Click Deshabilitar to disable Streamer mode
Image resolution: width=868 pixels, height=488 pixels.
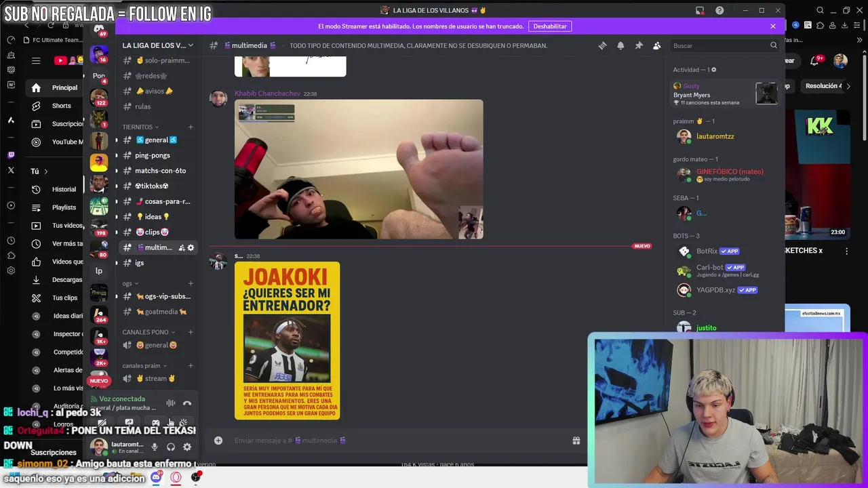(550, 26)
